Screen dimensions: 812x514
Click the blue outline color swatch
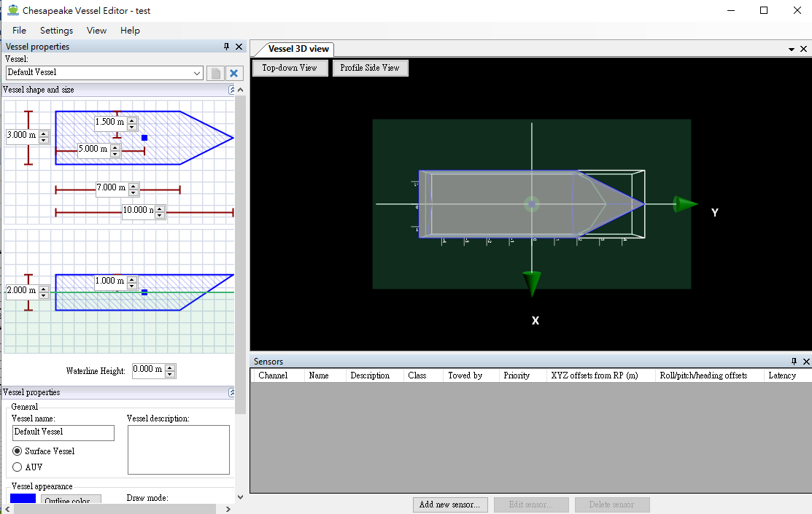23,499
